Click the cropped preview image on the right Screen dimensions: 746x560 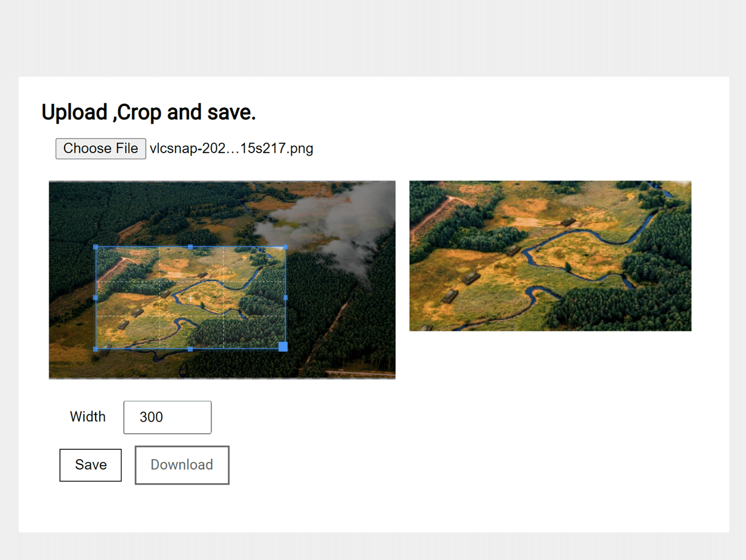pos(550,255)
